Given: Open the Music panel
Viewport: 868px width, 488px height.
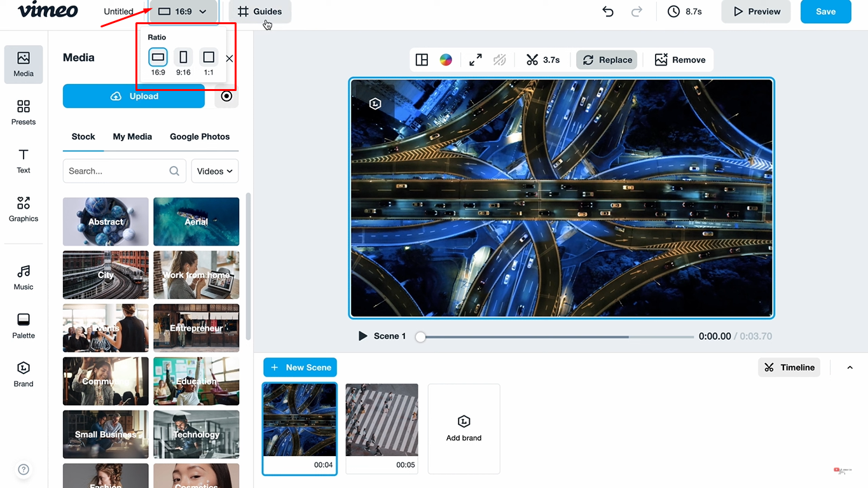Looking at the screenshot, I should click(24, 277).
